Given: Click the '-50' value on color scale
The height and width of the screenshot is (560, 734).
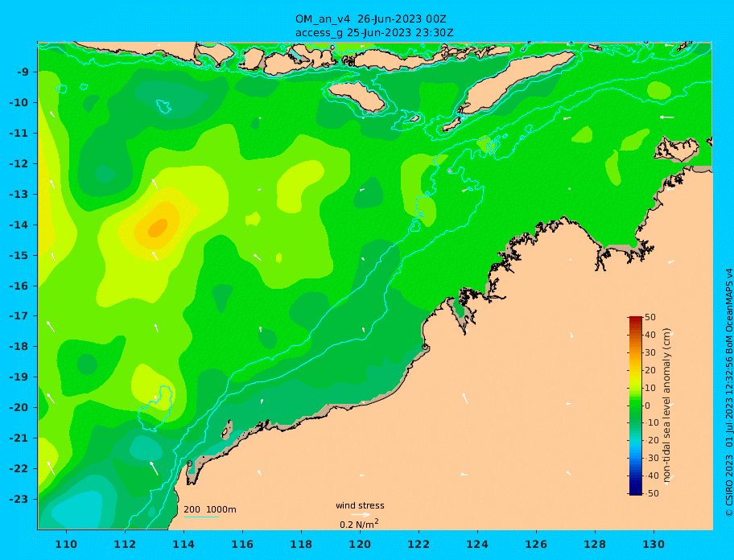Looking at the screenshot, I should click(650, 493).
